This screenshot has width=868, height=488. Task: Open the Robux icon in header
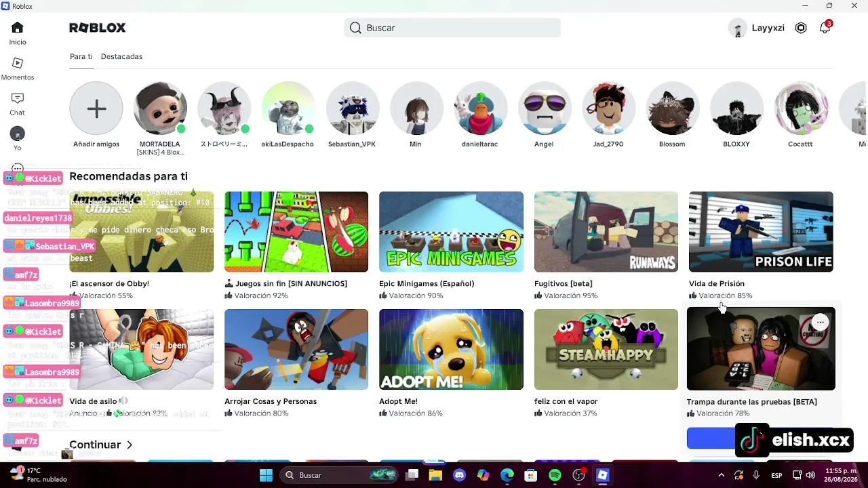[x=801, y=28]
